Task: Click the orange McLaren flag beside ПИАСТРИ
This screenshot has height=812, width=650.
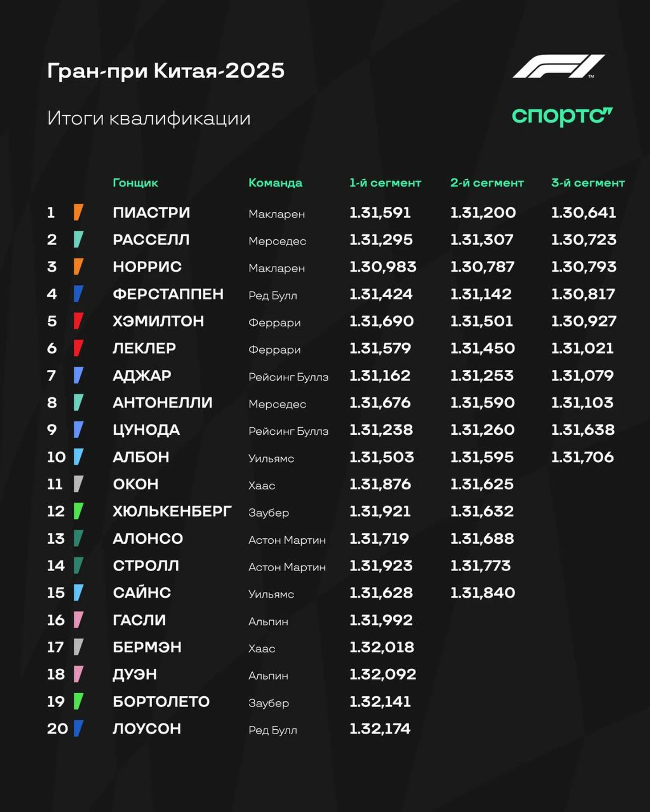Action: (x=78, y=212)
